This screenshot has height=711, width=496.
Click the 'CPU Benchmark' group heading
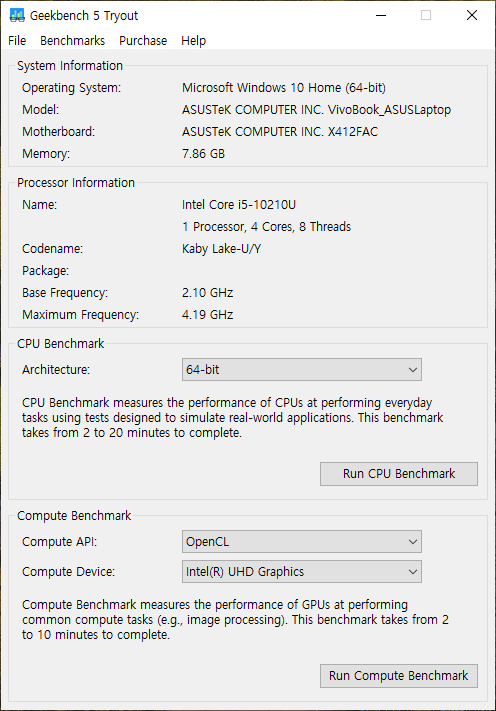[61, 344]
